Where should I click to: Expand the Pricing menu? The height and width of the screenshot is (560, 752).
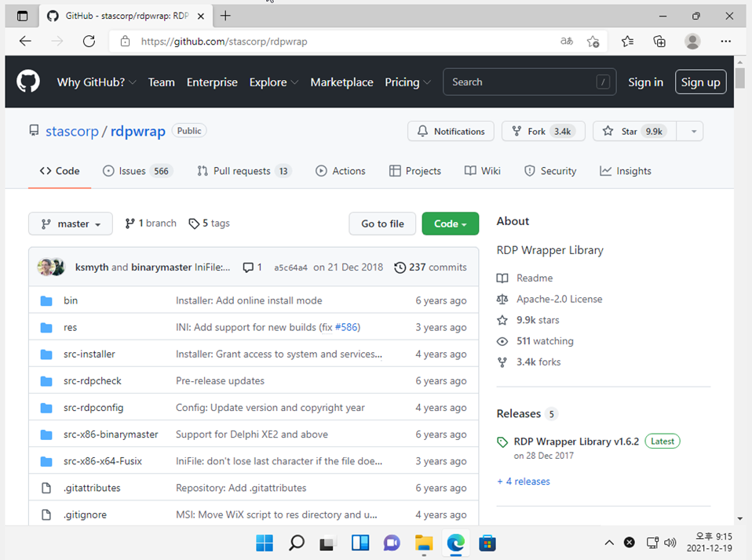(x=407, y=82)
